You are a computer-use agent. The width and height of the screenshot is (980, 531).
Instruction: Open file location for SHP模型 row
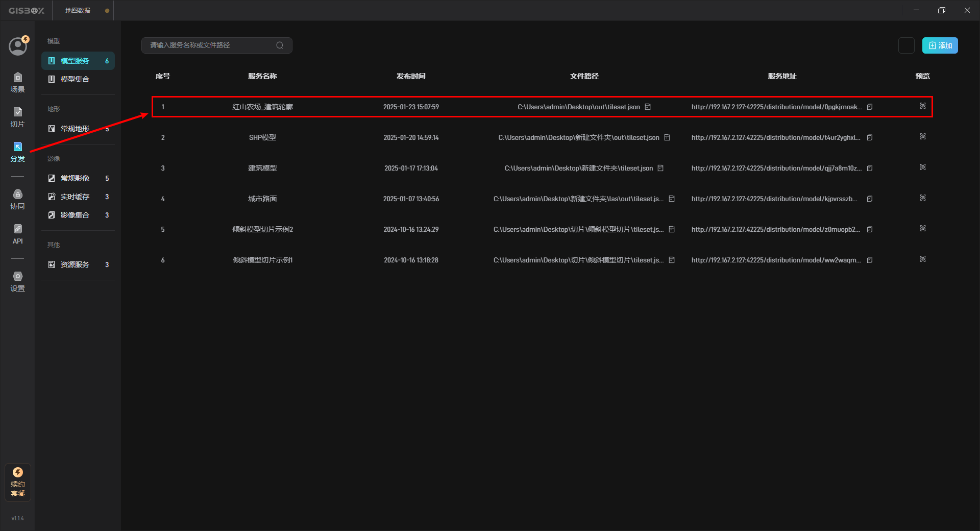click(667, 137)
